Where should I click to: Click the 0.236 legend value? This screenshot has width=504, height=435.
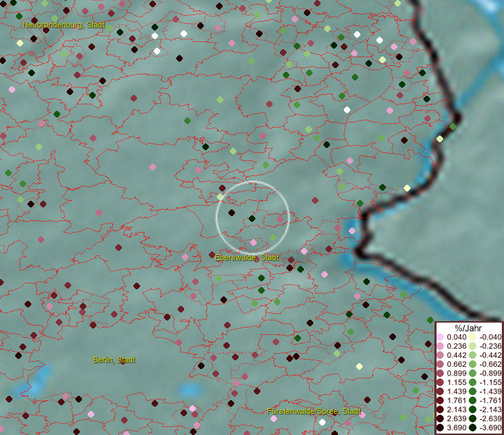[456, 346]
